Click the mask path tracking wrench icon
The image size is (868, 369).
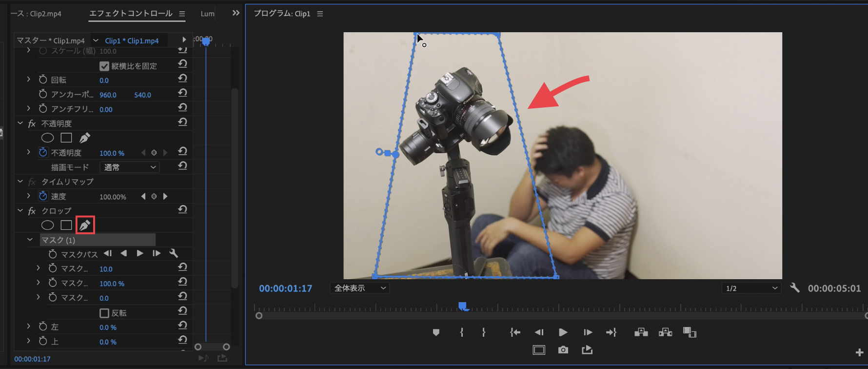coord(174,253)
